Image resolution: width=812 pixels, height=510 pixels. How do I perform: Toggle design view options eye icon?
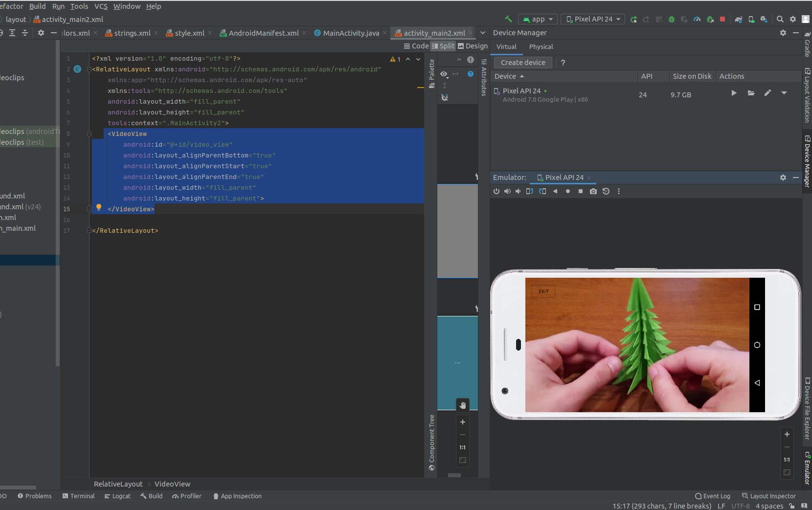point(444,74)
